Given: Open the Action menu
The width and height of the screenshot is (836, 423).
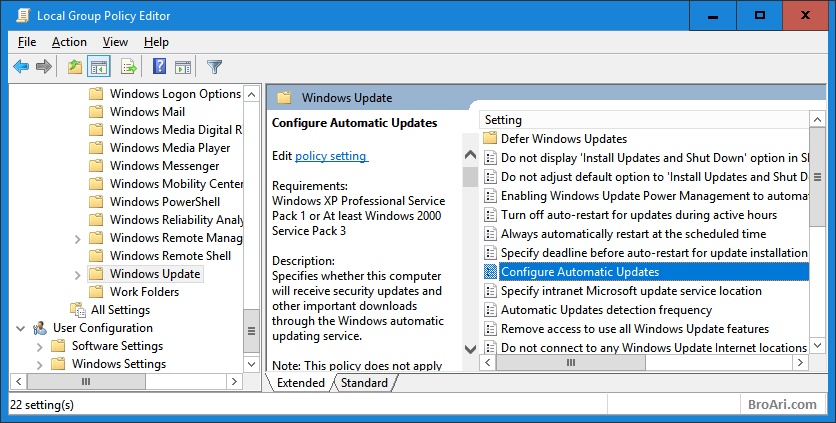Looking at the screenshot, I should click(69, 42).
